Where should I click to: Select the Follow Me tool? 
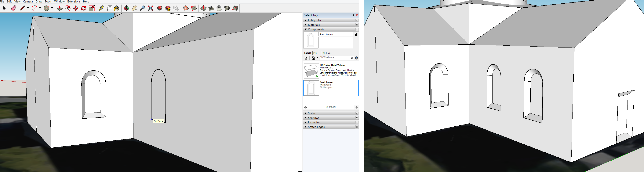coord(67,8)
